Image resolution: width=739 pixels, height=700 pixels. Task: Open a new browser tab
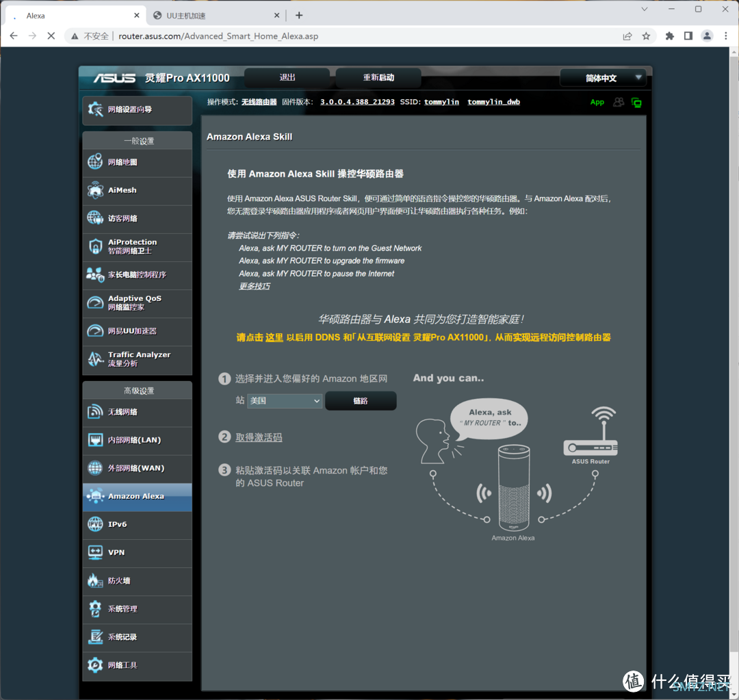[x=299, y=16]
